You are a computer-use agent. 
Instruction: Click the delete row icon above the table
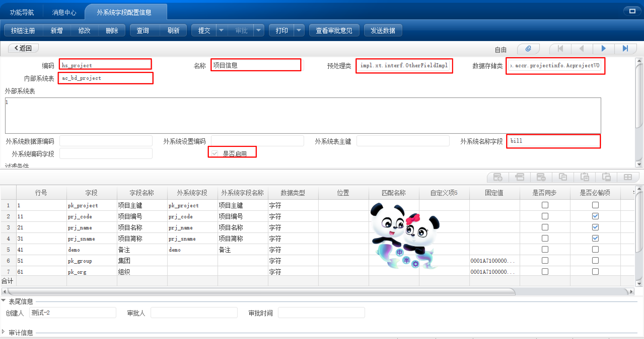[541, 177]
